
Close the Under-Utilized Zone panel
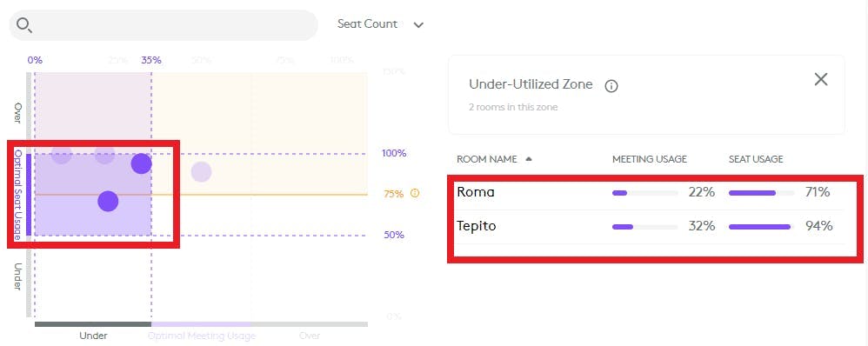tap(821, 79)
